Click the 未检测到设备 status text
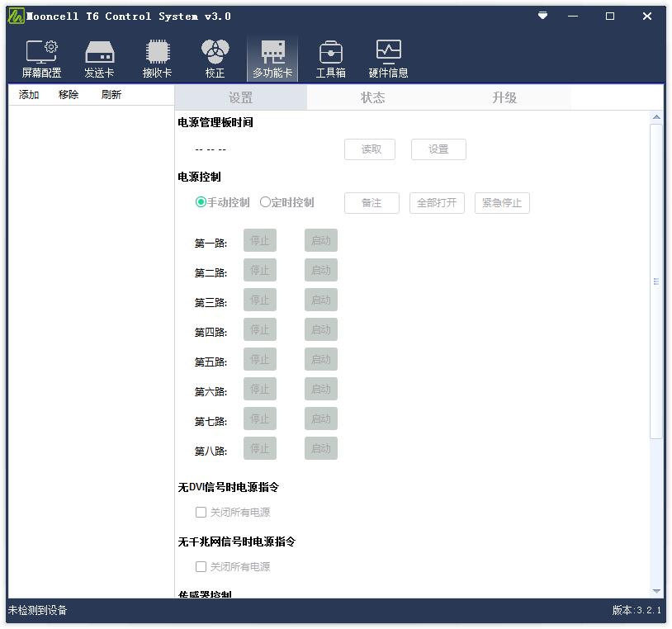Viewport: 672px width, 629px height. (x=38, y=610)
